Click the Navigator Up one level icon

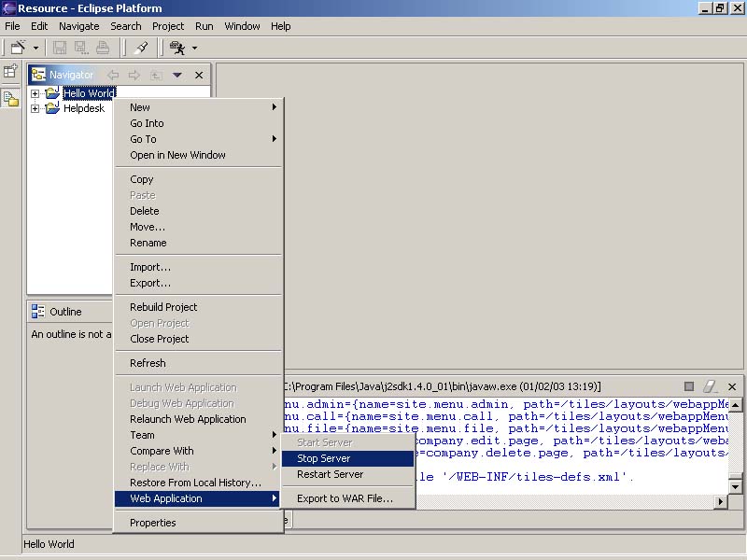(x=156, y=75)
